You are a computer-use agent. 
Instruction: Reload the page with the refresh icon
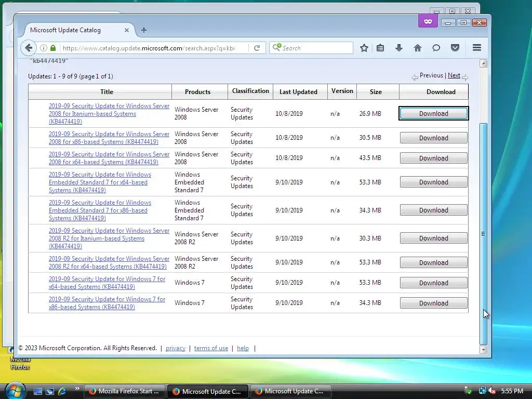click(257, 48)
